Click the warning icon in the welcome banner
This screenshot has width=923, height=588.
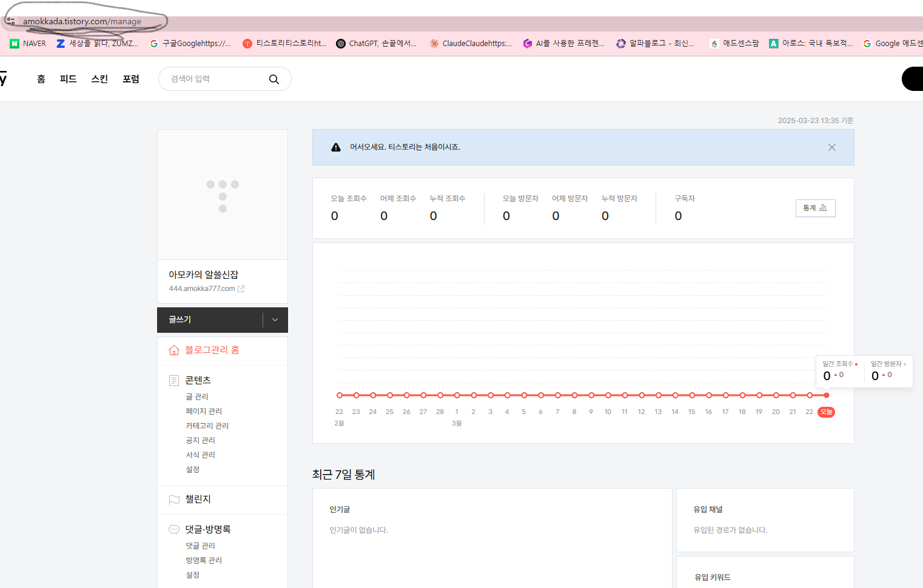tap(336, 147)
